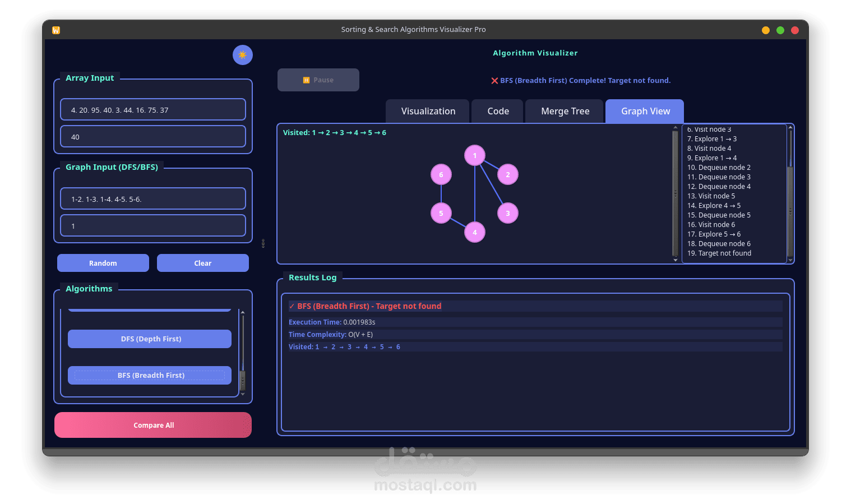Click graph node 4
This screenshot has height=504, width=851.
[x=475, y=232]
